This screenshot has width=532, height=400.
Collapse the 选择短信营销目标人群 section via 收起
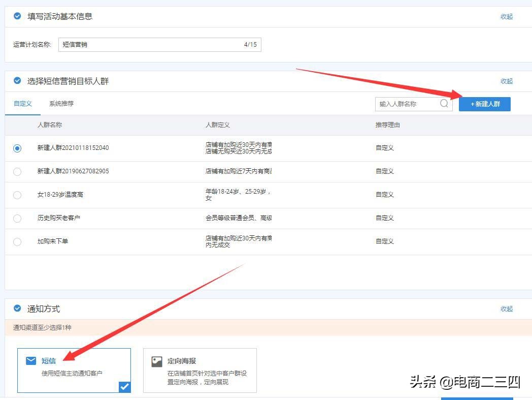tap(506, 81)
